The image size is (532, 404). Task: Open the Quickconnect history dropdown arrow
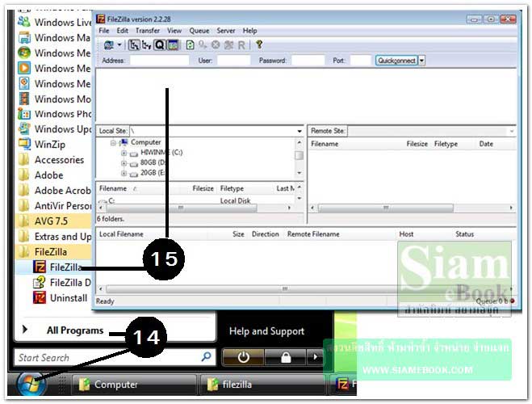tap(421, 61)
